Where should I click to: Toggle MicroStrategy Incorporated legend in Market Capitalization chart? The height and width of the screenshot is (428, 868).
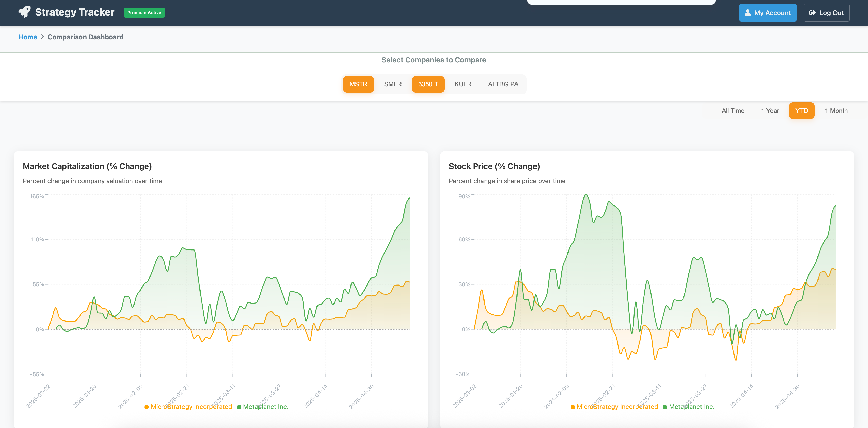(188, 407)
